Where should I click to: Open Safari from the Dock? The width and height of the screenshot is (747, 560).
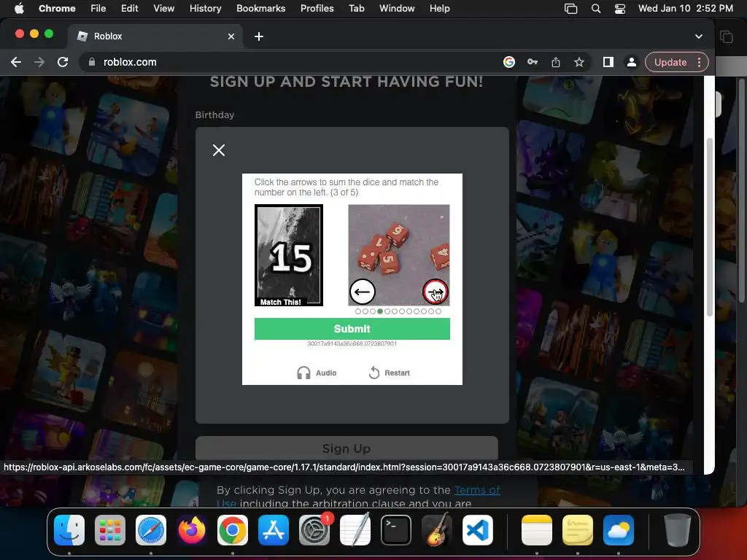151,530
